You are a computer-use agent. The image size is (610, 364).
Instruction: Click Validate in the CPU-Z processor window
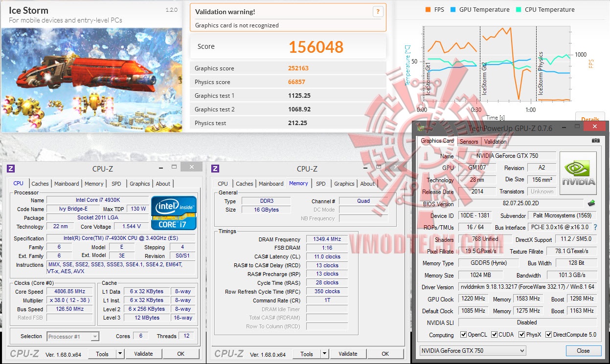pyautogui.click(x=143, y=354)
